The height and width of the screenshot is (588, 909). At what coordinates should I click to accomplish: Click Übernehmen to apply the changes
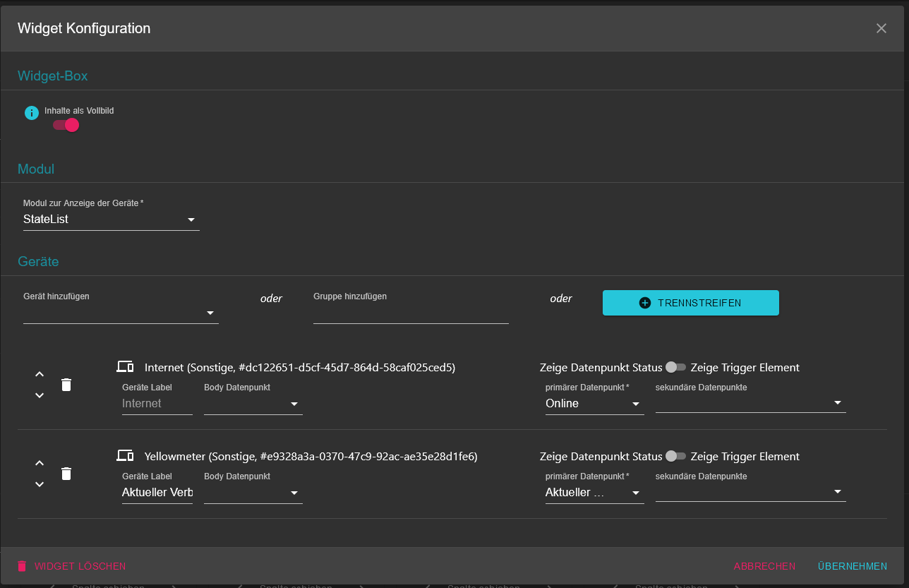853,566
